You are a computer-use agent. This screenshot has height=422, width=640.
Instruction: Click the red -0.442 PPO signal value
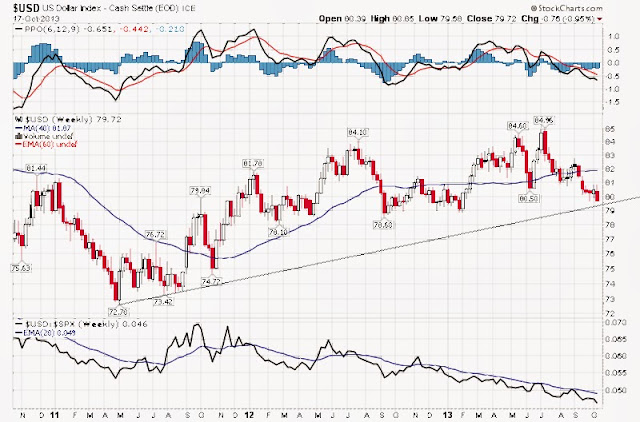pos(133,29)
